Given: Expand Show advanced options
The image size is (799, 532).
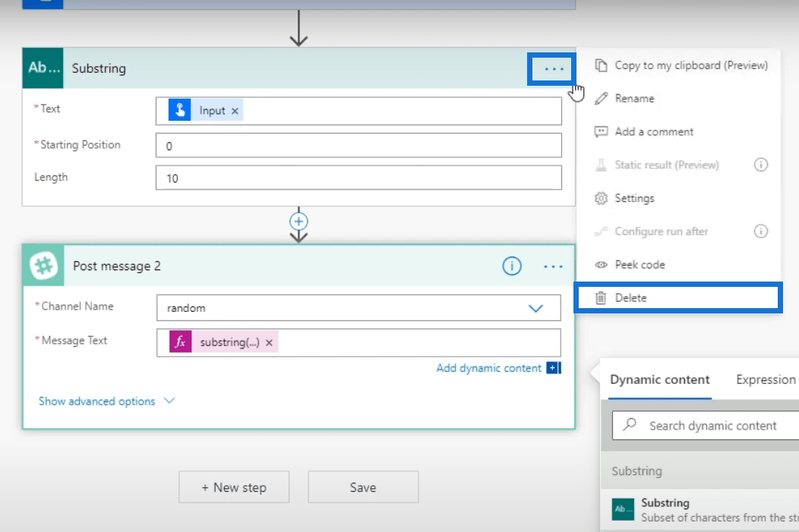Looking at the screenshot, I should click(x=106, y=401).
